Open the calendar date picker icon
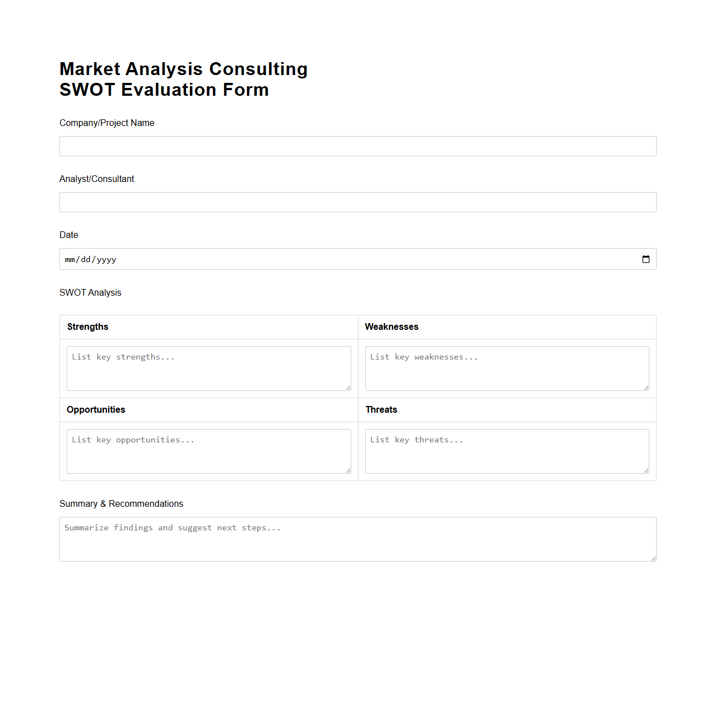Screen dimensions: 716x728 (645, 259)
